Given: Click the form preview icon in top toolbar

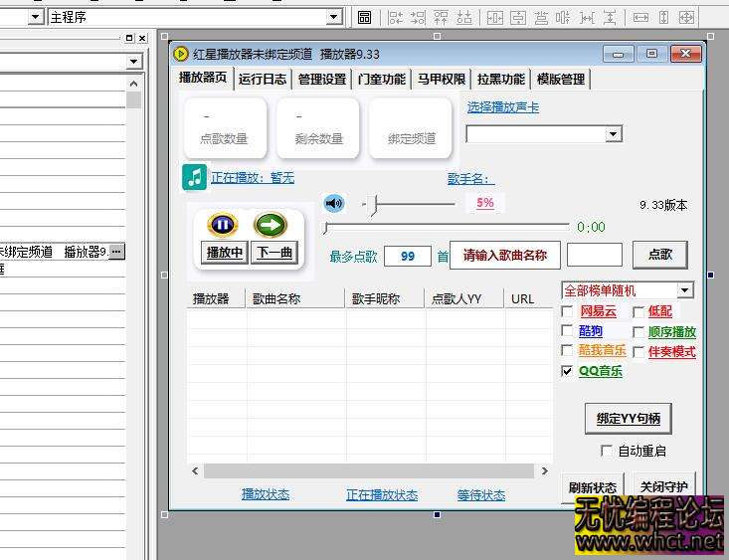Looking at the screenshot, I should [364, 17].
